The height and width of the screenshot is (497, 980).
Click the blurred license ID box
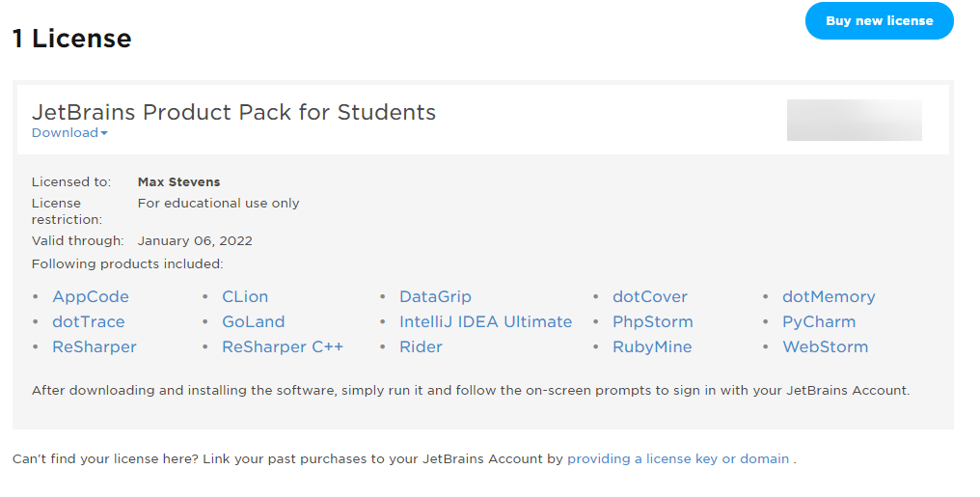click(854, 121)
